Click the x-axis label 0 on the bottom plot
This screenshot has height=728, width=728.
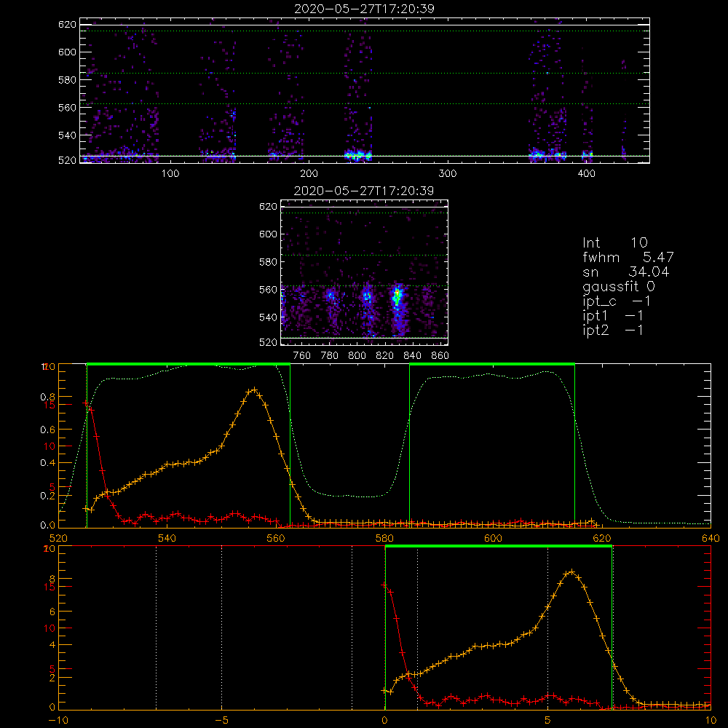click(x=384, y=721)
